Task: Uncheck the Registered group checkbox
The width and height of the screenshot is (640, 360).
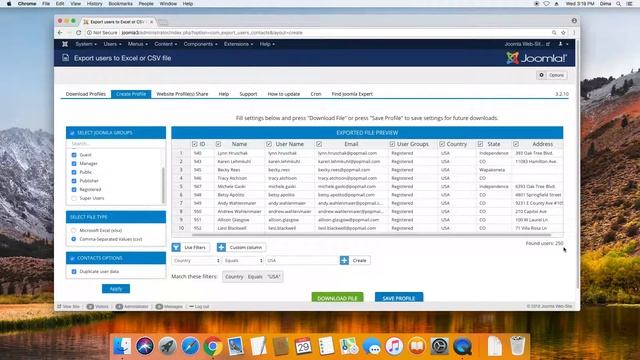Action: pos(74,189)
